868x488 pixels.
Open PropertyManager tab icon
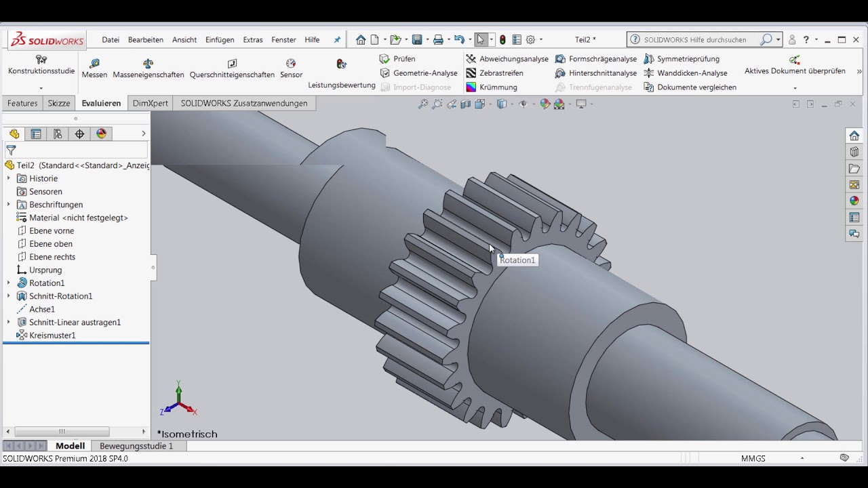click(36, 134)
